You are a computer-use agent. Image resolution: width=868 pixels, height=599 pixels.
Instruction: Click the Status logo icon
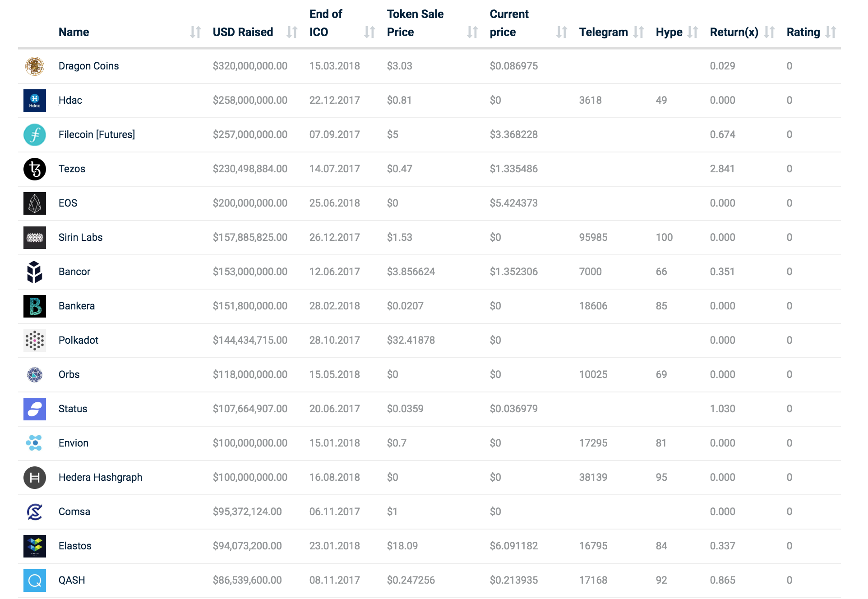pos(35,409)
